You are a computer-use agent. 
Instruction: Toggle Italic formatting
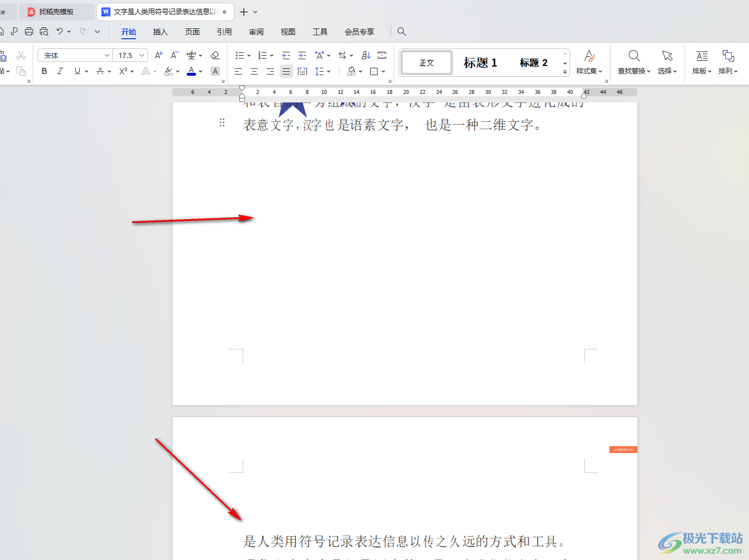click(60, 71)
